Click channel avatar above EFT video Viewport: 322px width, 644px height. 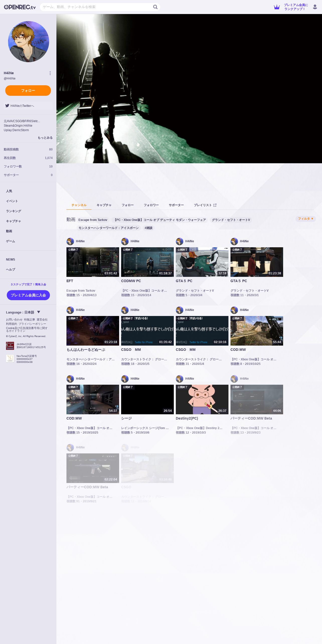pyautogui.click(x=70, y=241)
